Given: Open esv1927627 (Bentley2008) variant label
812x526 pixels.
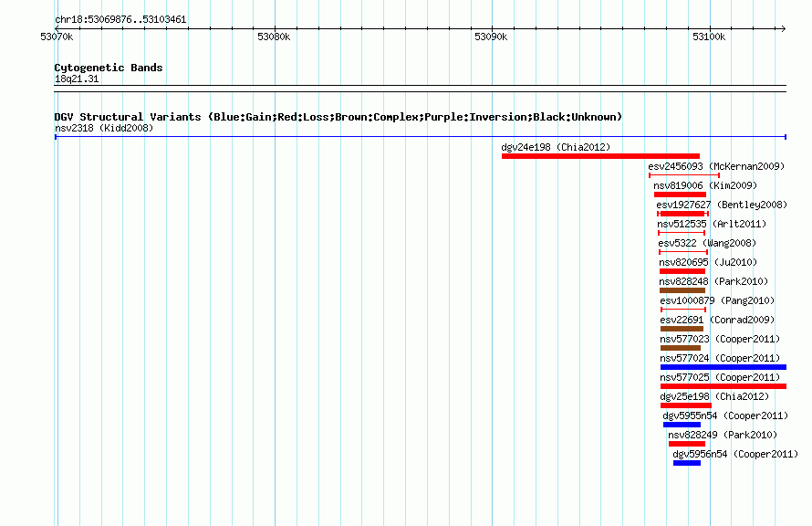Looking at the screenshot, I should [722, 205].
